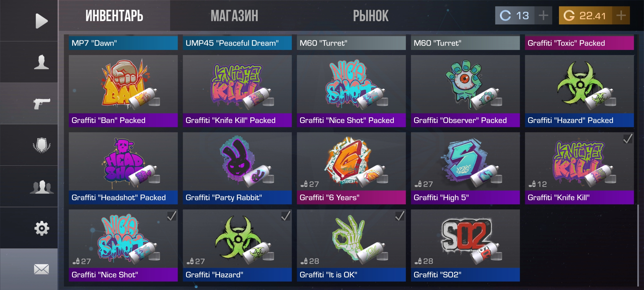The height and width of the screenshot is (290, 644).
Task: Select the pistol weapons icon
Action: pos(42,103)
